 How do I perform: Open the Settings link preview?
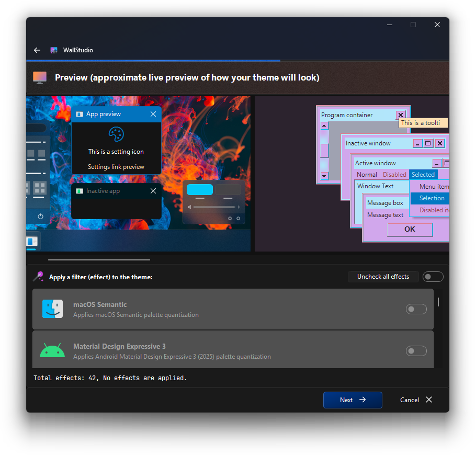[116, 167]
